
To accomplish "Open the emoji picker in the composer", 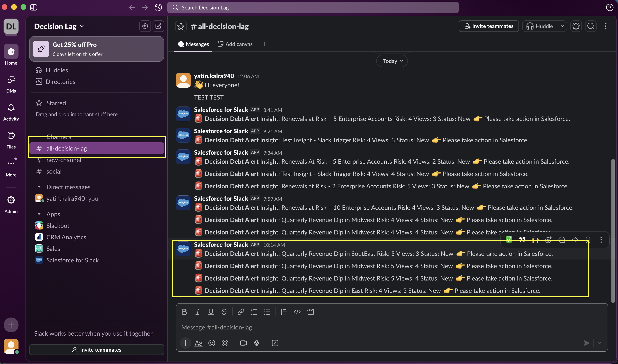I will coord(212,343).
